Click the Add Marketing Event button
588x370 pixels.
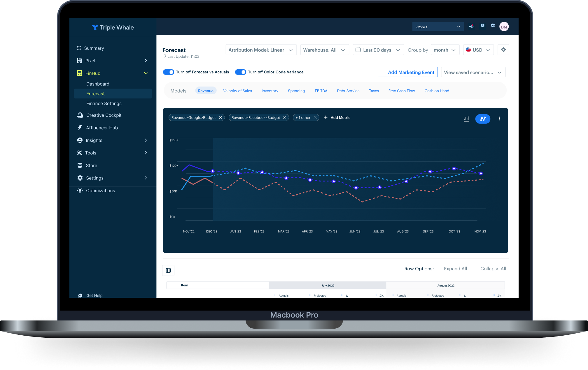pyautogui.click(x=407, y=72)
